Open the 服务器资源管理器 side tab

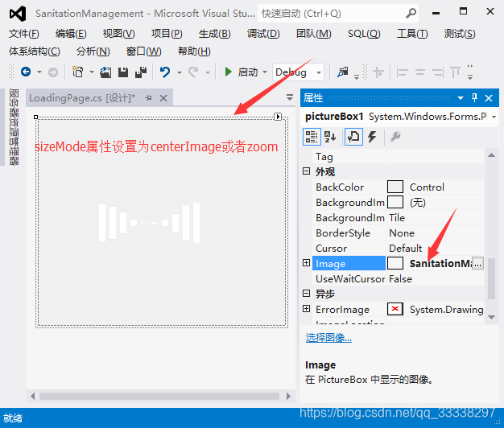pos(13,127)
